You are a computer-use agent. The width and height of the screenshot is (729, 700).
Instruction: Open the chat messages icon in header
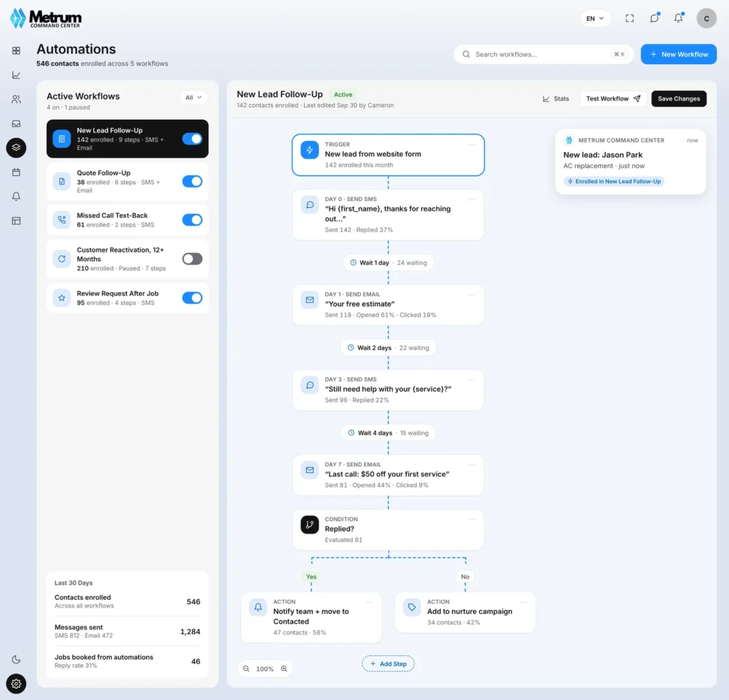click(654, 18)
